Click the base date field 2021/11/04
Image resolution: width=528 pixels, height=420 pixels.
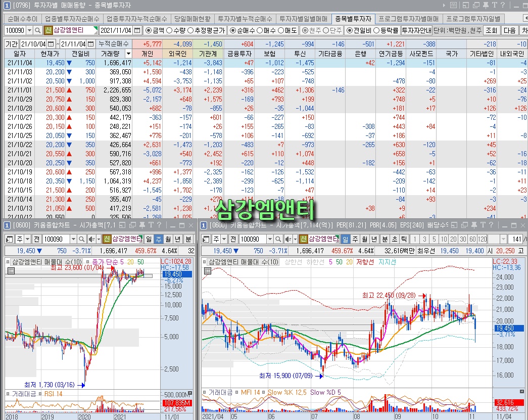point(116,30)
